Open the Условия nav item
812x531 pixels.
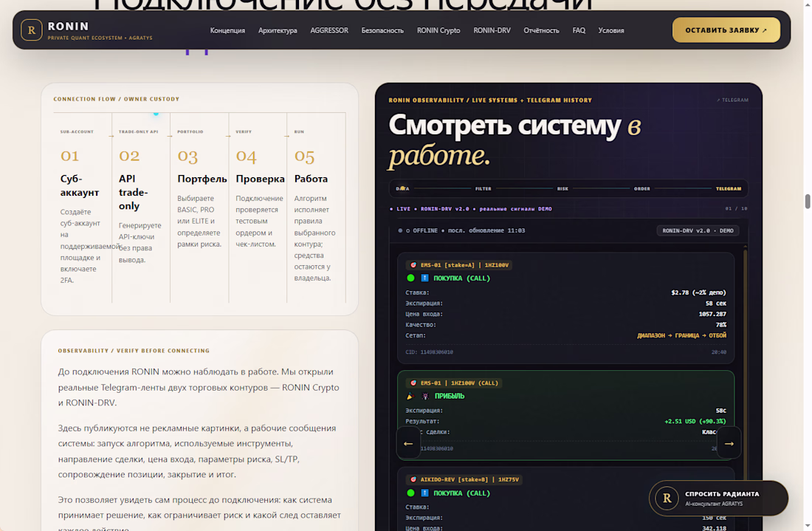611,30
